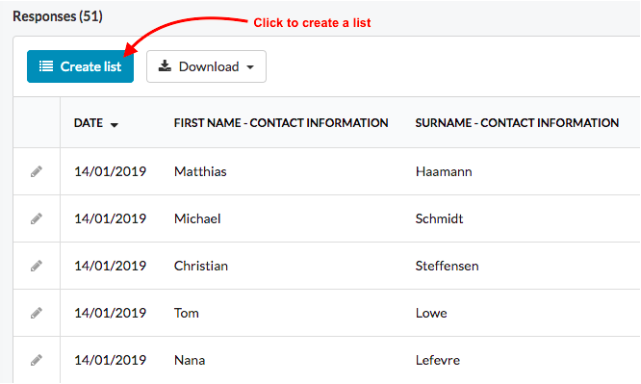This screenshot has height=384, width=641.
Task: Click the Create list button
Action: click(x=80, y=67)
